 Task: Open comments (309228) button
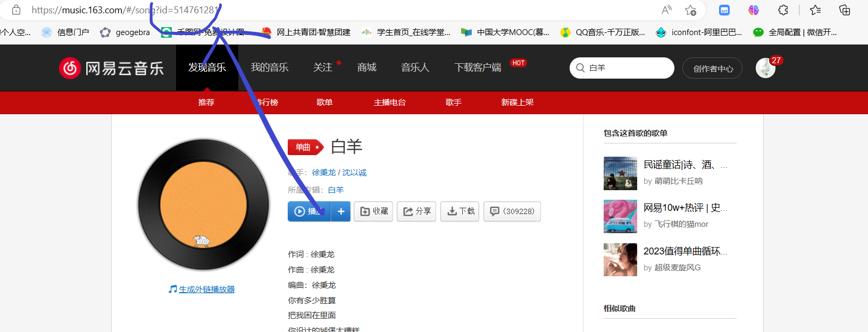pos(512,211)
